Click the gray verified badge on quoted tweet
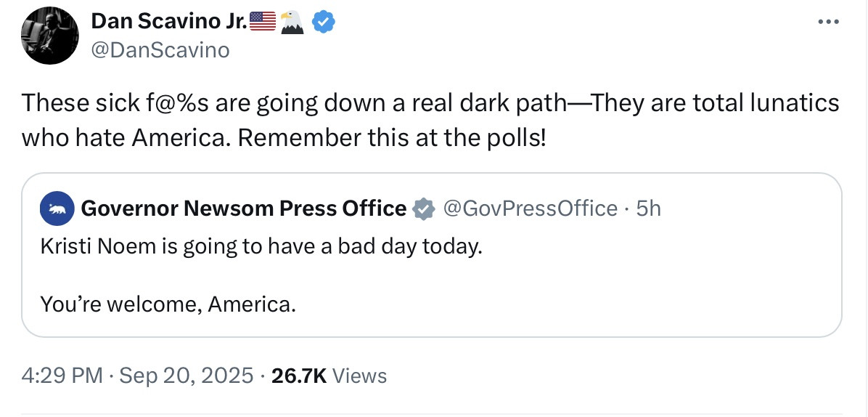This screenshot has width=868, height=417. (423, 209)
